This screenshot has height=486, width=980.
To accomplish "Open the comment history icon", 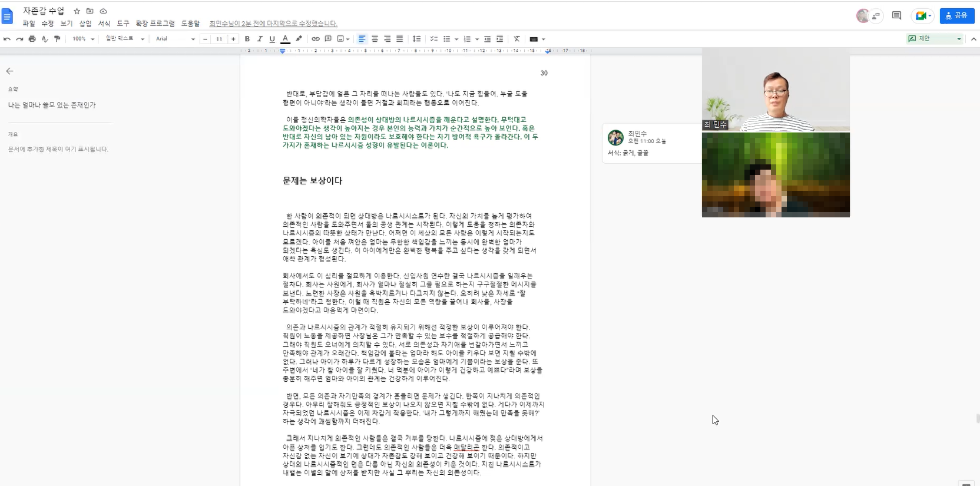I will tap(896, 16).
